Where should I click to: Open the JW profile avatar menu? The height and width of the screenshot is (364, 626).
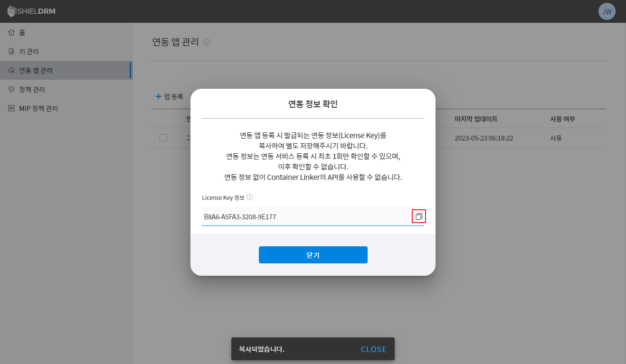coord(607,11)
